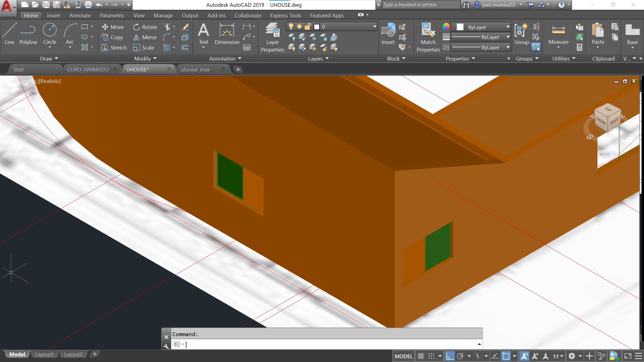Toggle clean screen mode
The height and width of the screenshot is (362, 644).
click(628, 356)
